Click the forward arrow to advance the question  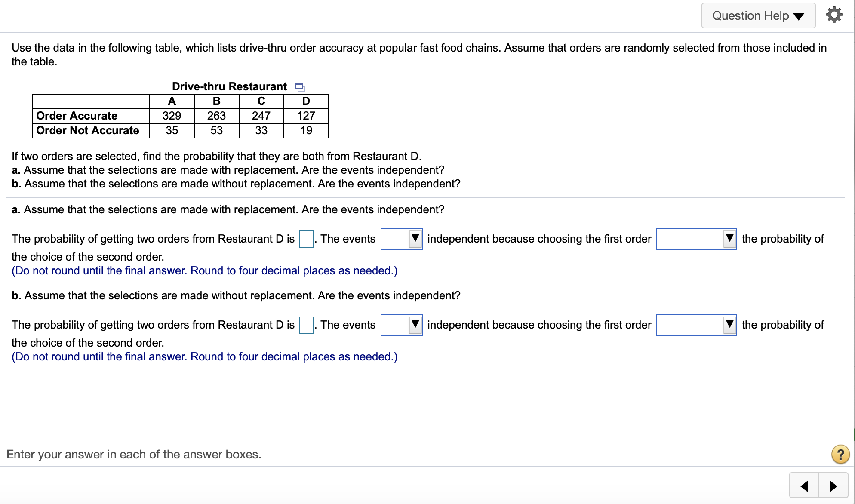(x=832, y=486)
